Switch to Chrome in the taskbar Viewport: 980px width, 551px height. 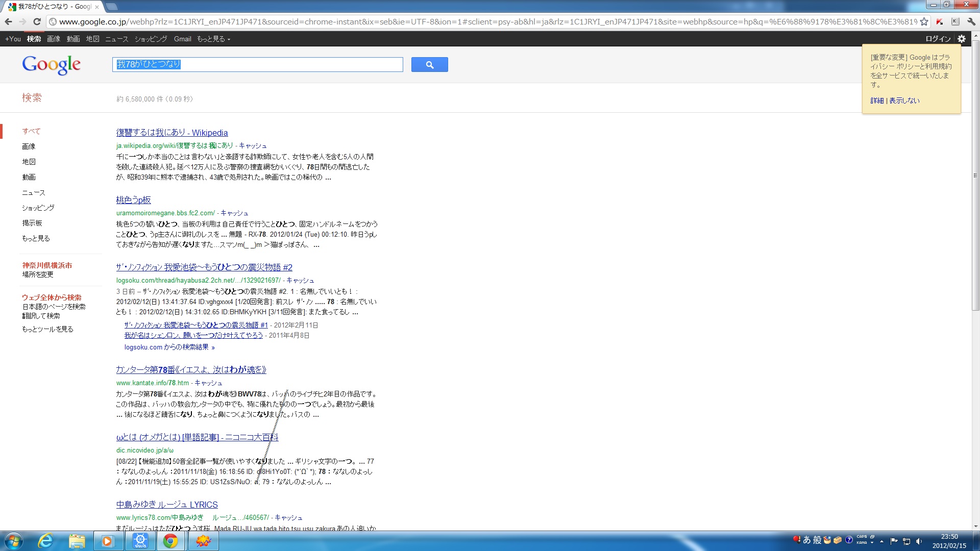pos(171,541)
